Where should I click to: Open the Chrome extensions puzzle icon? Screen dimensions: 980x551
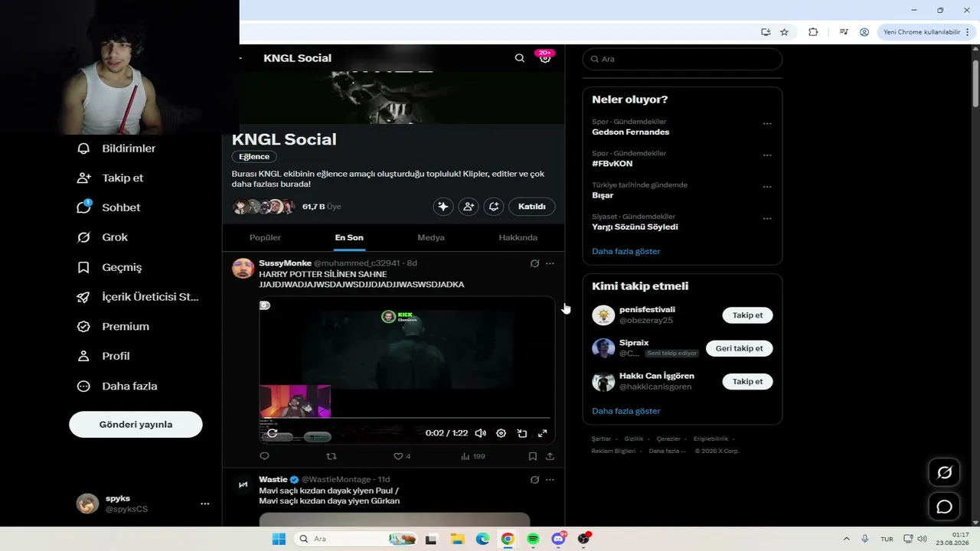(x=813, y=32)
